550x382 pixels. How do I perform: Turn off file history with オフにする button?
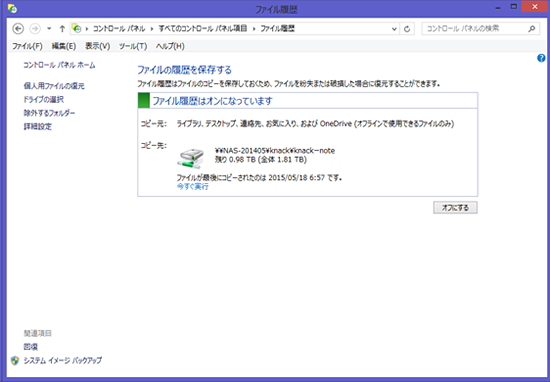point(455,208)
